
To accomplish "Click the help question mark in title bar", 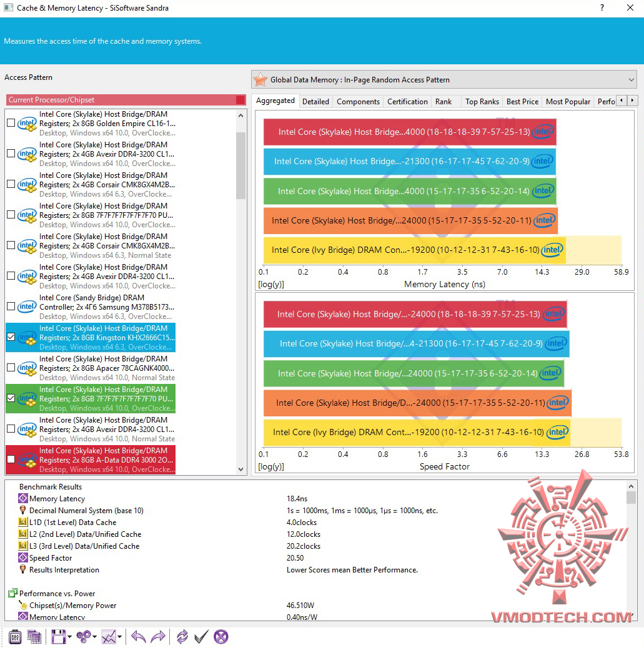I will coord(602,8).
